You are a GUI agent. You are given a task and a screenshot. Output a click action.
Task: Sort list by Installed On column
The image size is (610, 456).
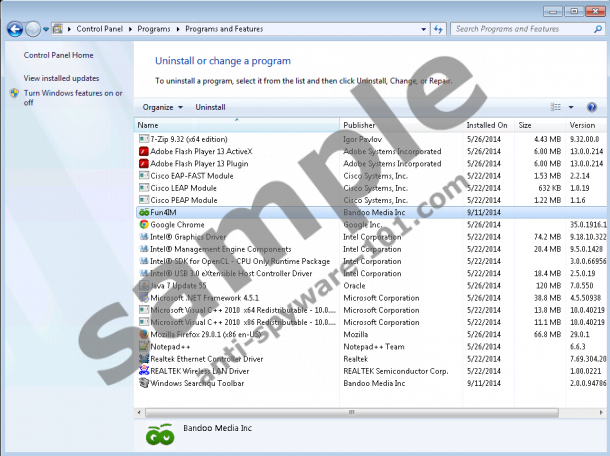click(487, 125)
